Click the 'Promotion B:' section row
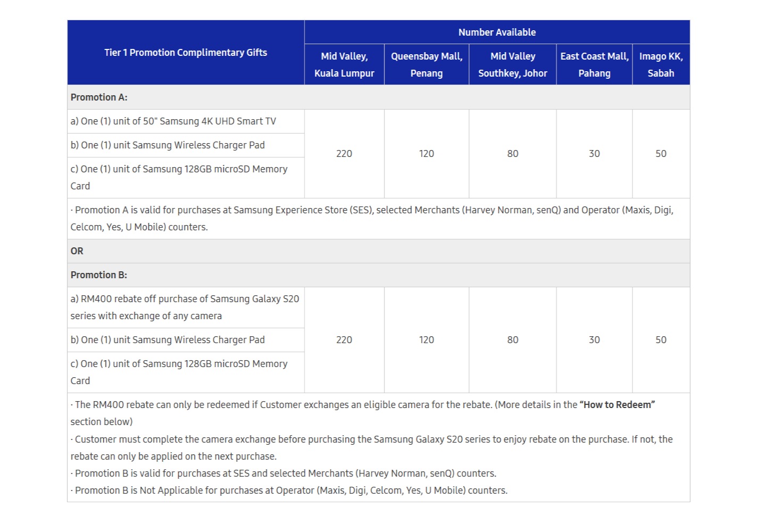The width and height of the screenshot is (766, 532). [379, 275]
